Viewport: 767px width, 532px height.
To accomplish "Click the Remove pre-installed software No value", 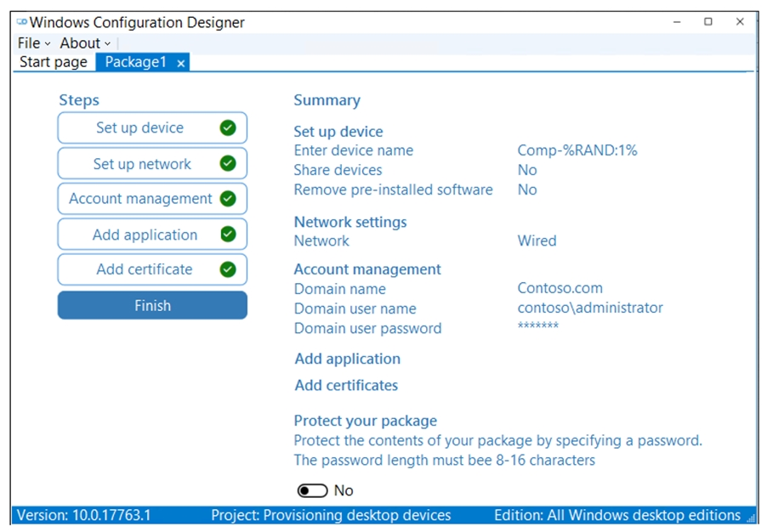I will click(x=527, y=190).
